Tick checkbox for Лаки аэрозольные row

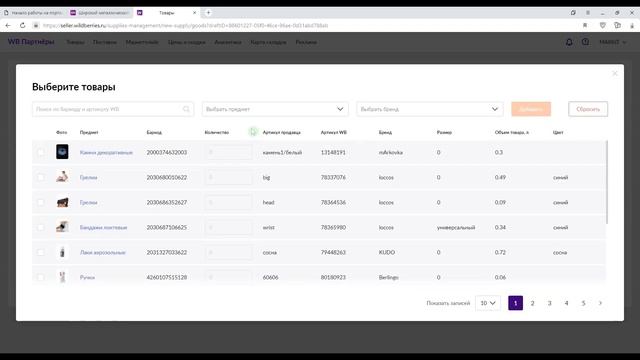click(x=40, y=252)
